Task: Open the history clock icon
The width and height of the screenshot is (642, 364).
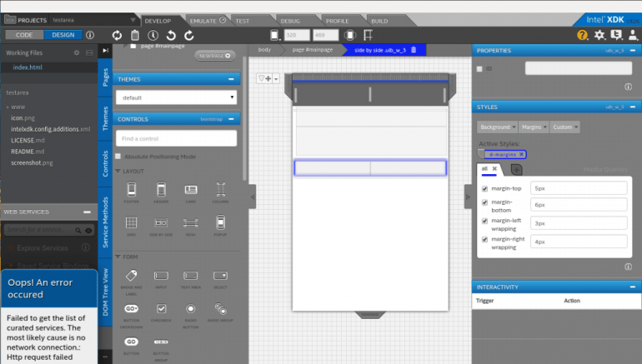Action: (153, 36)
